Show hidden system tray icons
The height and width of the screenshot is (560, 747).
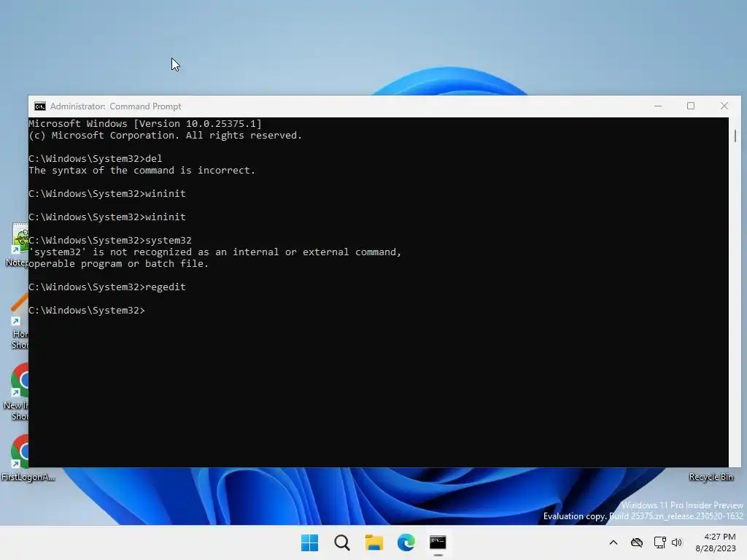(x=614, y=542)
